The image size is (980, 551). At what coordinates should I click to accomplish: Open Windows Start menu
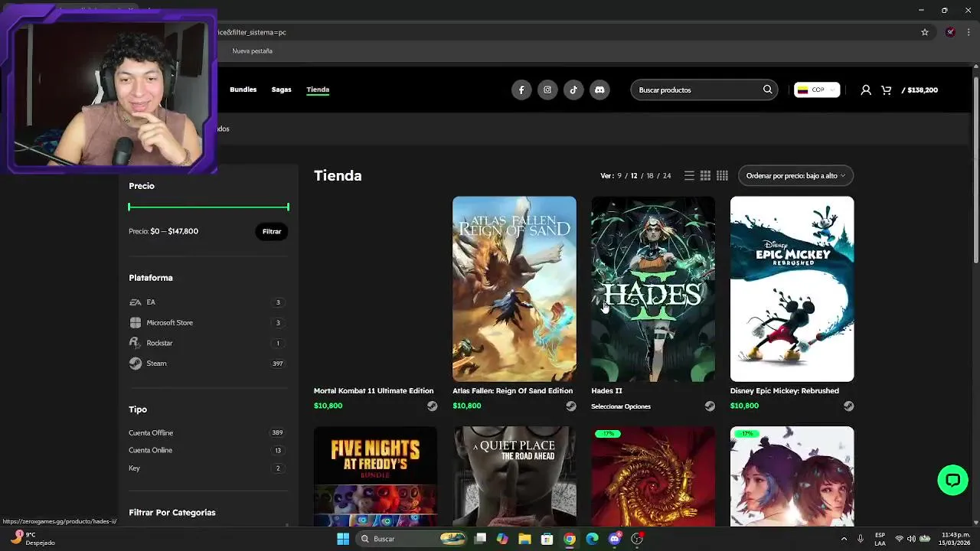(343, 539)
